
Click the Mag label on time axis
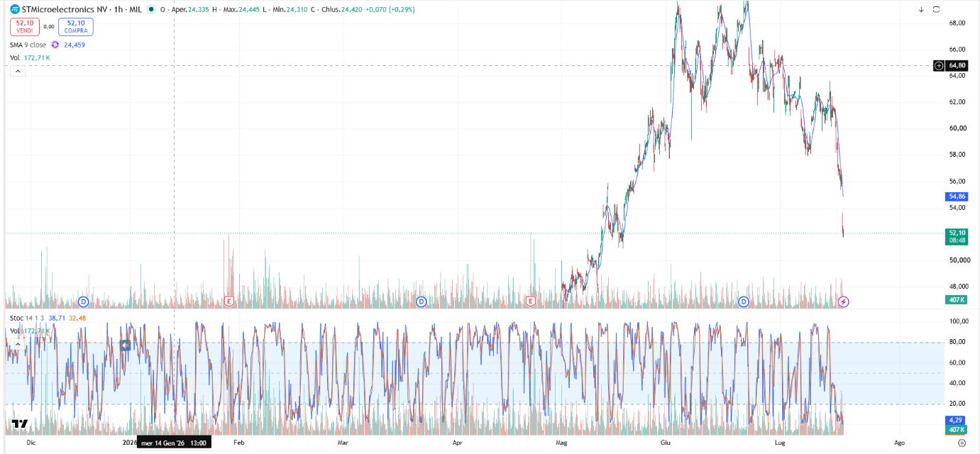(x=562, y=443)
